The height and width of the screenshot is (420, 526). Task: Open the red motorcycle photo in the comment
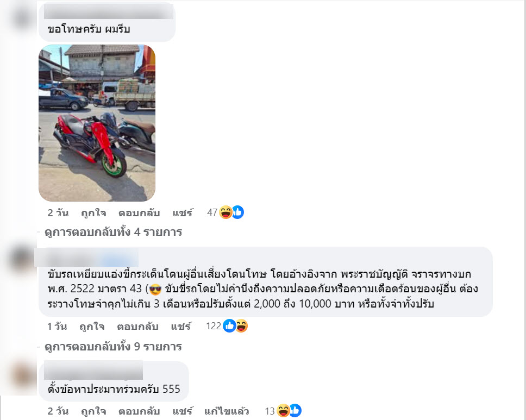click(97, 123)
